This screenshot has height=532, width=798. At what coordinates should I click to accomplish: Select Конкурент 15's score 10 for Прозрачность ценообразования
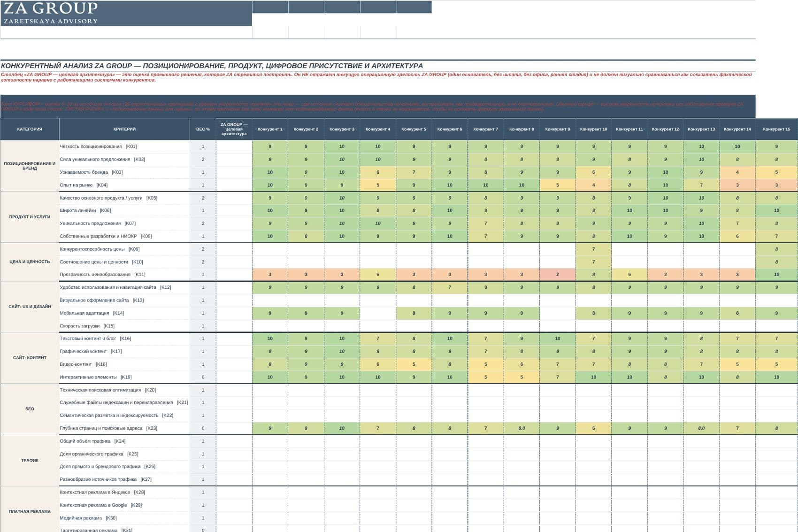pyautogui.click(x=776, y=274)
